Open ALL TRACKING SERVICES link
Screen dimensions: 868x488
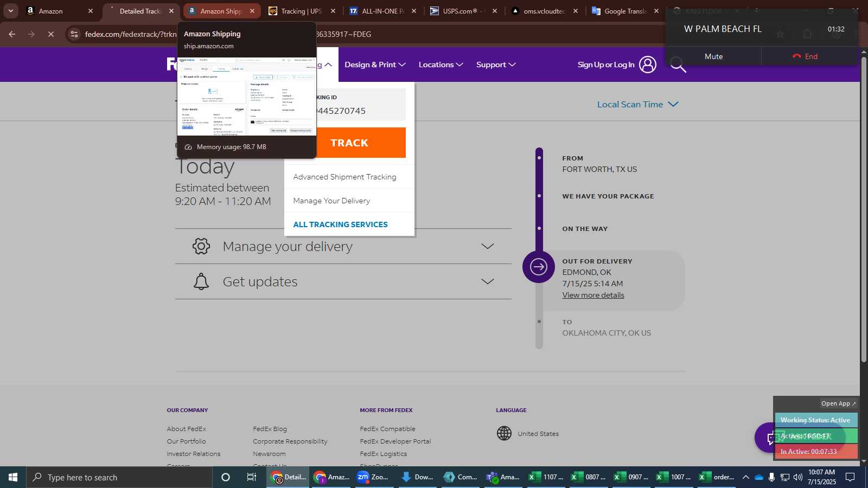(340, 224)
